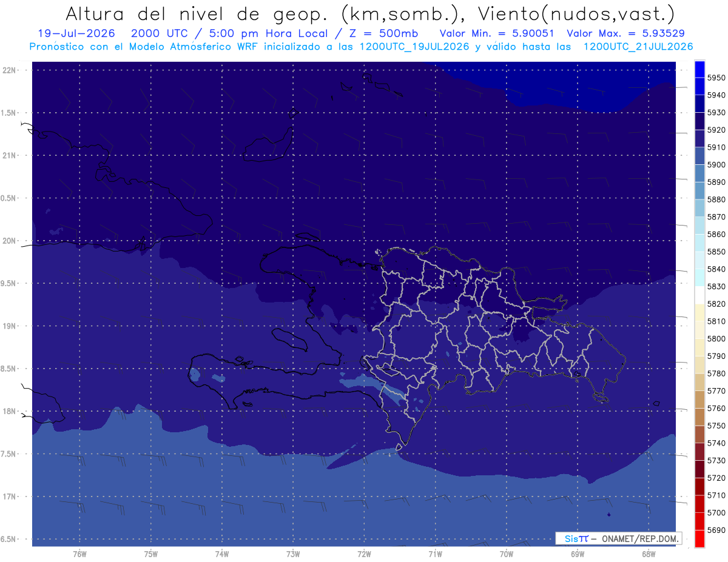Click the '5800' colorbar label
The width and height of the screenshot is (728, 562).
coord(716,338)
